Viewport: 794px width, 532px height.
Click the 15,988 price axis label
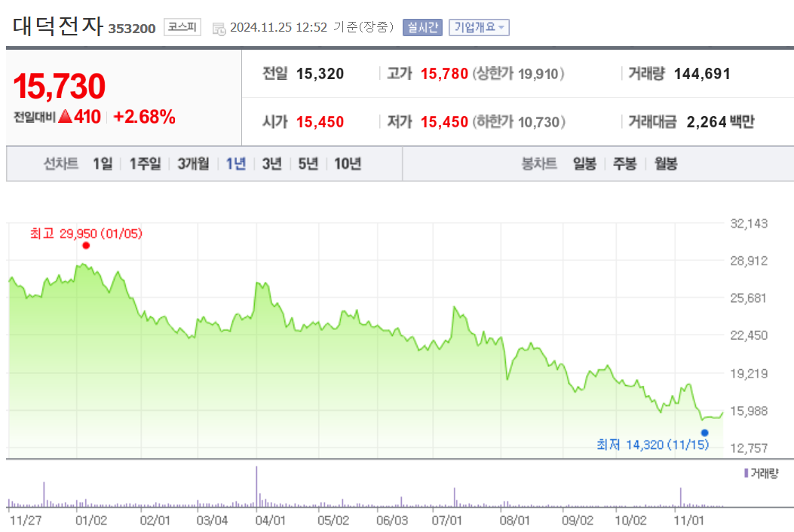coord(749,411)
